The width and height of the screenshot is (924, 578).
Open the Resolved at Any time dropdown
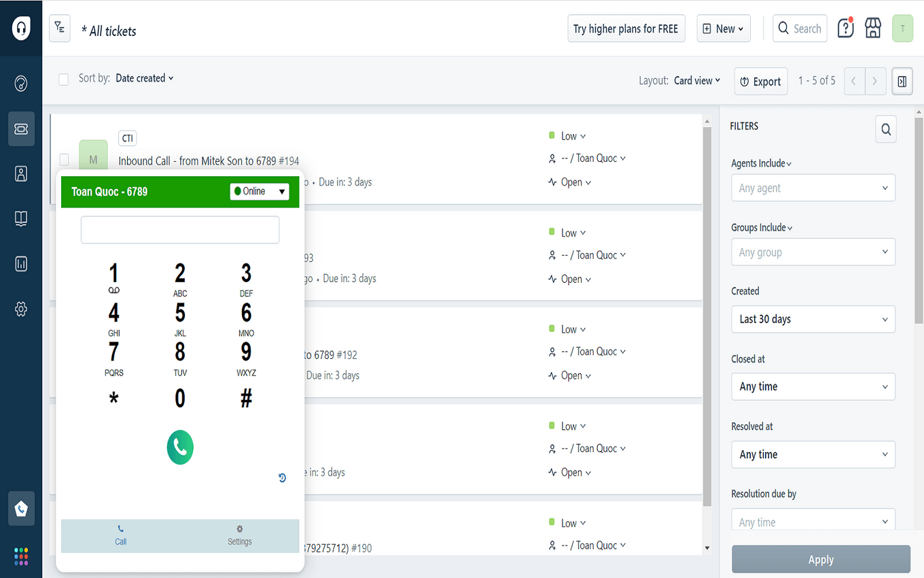coord(813,454)
